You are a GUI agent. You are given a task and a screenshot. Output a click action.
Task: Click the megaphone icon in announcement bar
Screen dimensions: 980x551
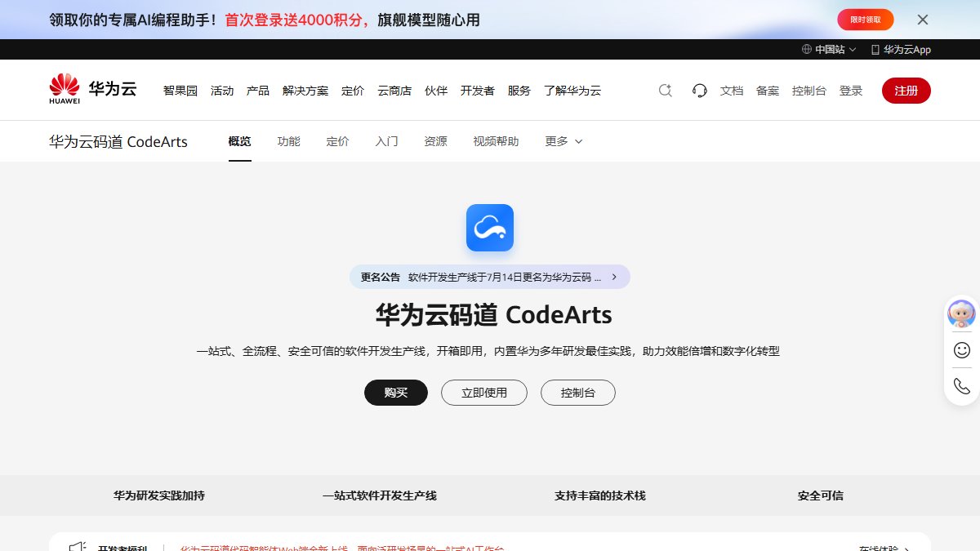click(78, 547)
